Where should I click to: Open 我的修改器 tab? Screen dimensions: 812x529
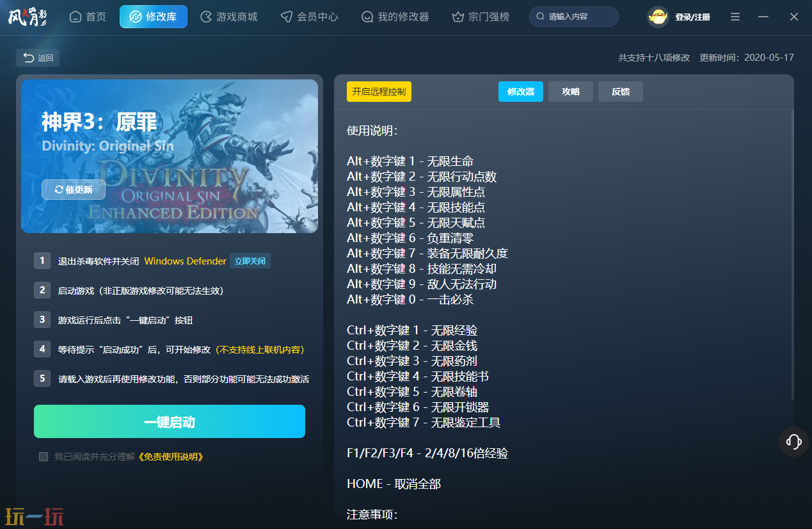(395, 17)
